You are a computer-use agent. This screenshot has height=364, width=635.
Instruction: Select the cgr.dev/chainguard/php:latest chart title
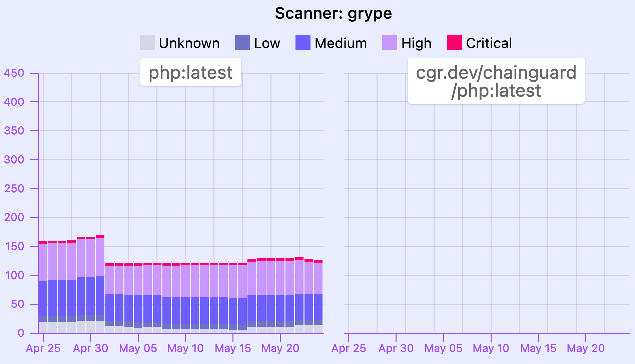[x=496, y=81]
